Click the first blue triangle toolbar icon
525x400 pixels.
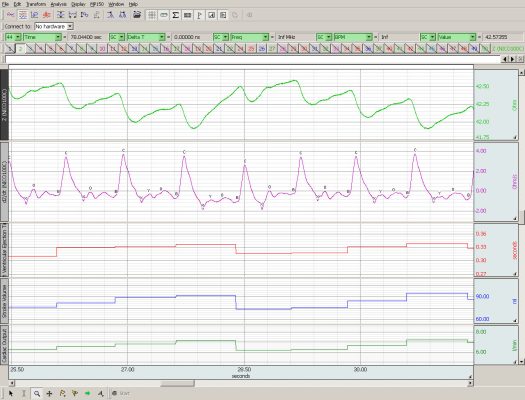point(110,15)
